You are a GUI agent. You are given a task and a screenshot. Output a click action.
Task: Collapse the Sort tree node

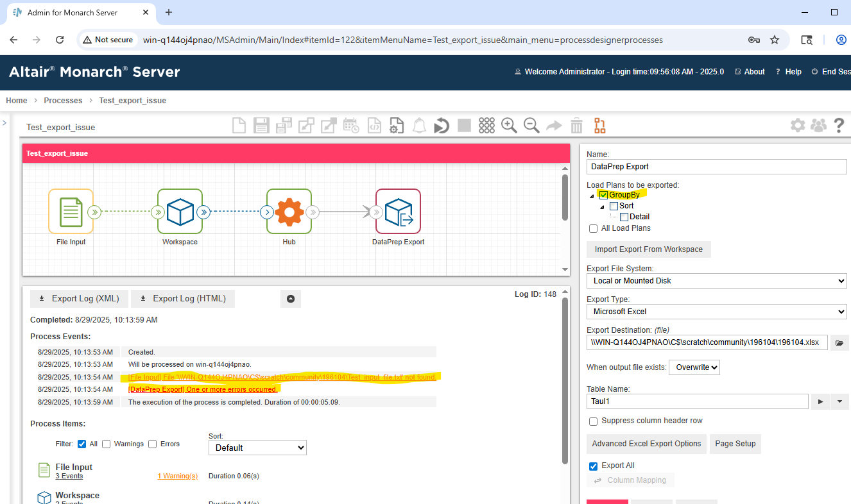coord(602,206)
